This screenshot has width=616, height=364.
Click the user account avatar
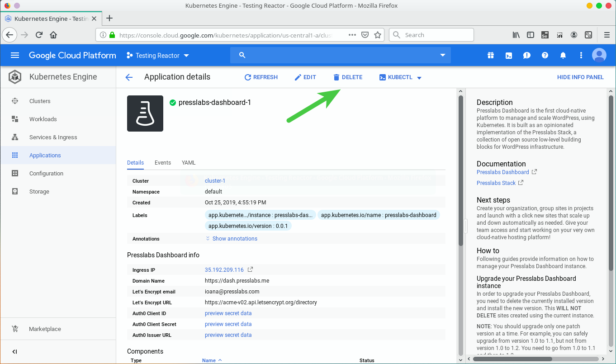coord(599,55)
